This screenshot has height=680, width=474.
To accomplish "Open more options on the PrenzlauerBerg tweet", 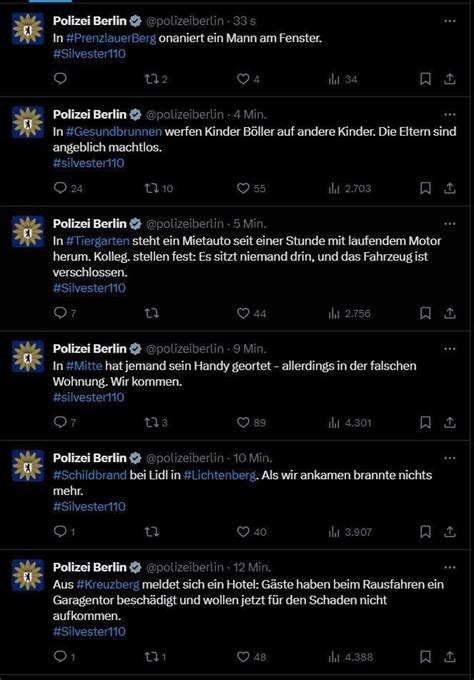I will pos(450,20).
